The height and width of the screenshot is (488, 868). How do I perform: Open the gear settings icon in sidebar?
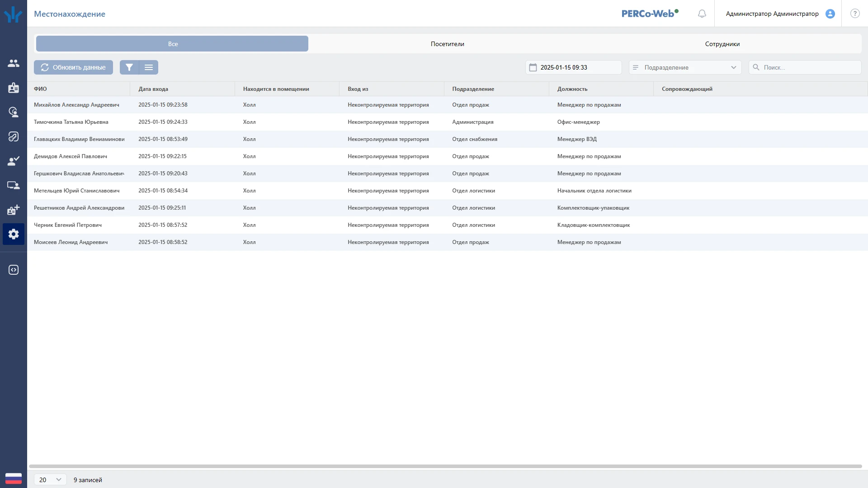14,234
